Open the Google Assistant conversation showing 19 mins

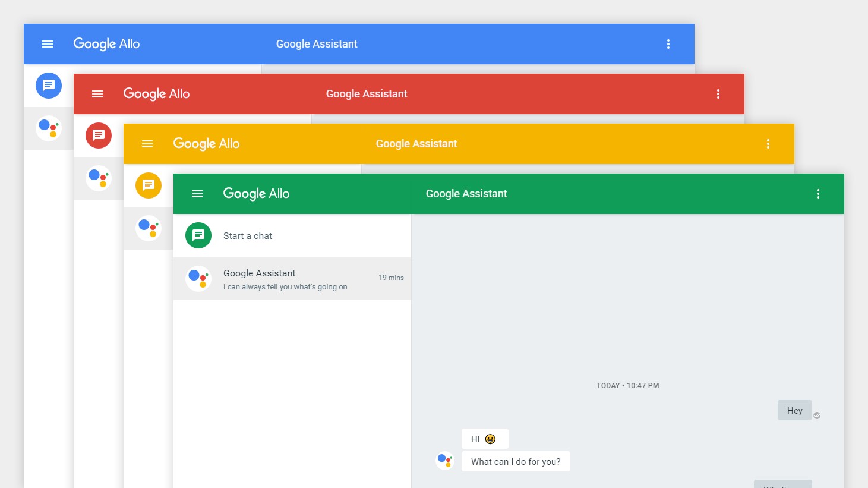pyautogui.click(x=292, y=279)
